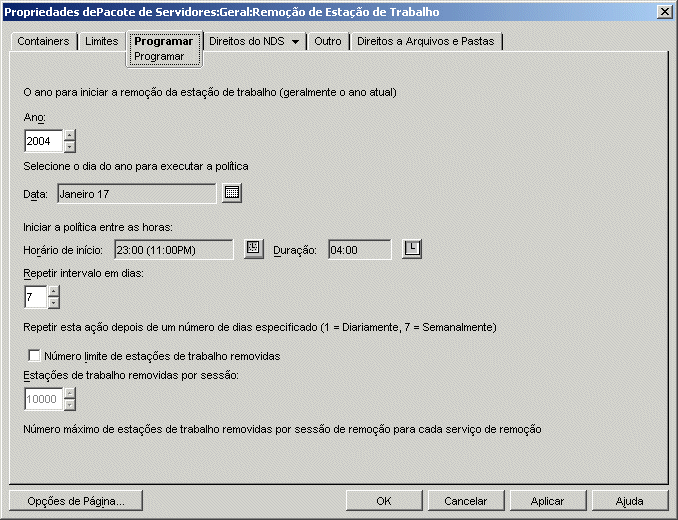The height and width of the screenshot is (520, 678).
Task: Close the properties dialog window
Action: point(665,12)
